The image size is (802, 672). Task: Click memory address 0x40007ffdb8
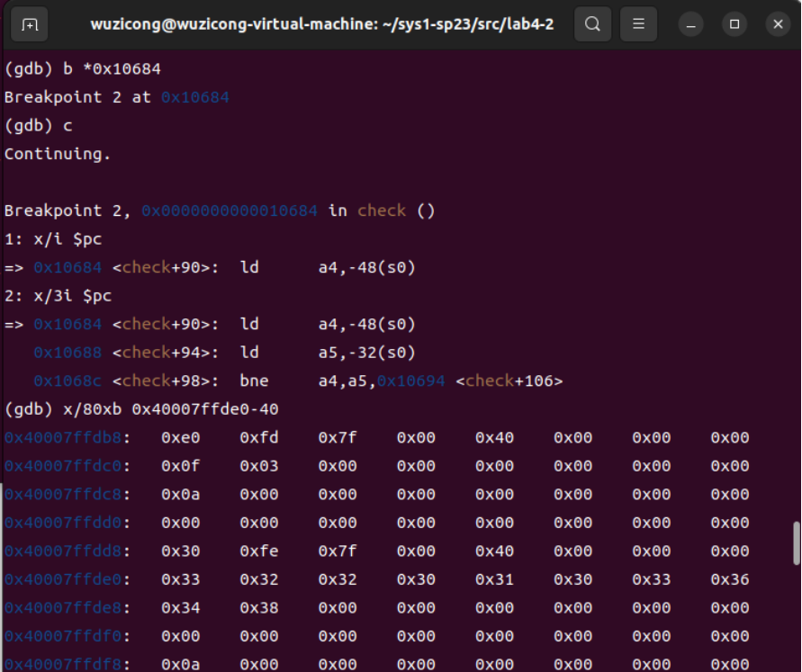coord(63,437)
